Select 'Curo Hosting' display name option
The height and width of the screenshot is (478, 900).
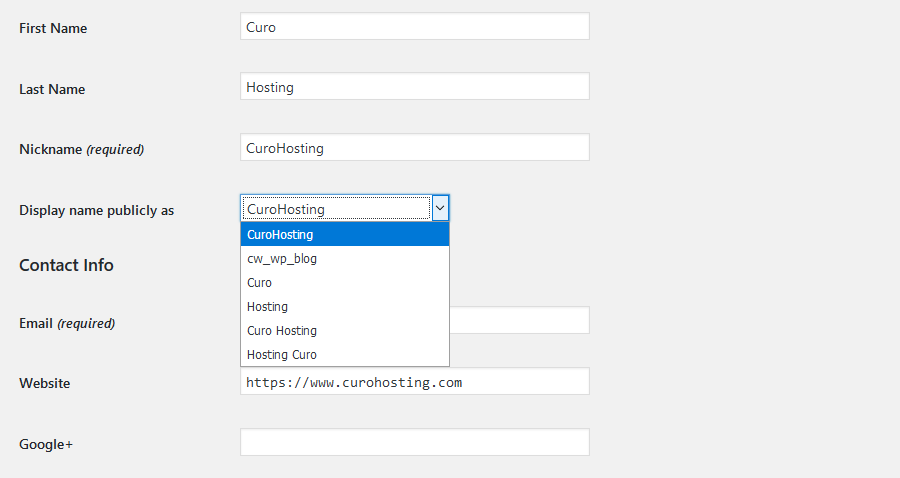(345, 331)
